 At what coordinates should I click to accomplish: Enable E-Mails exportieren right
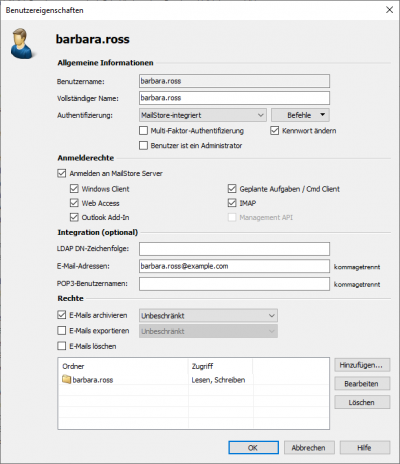click(x=62, y=331)
